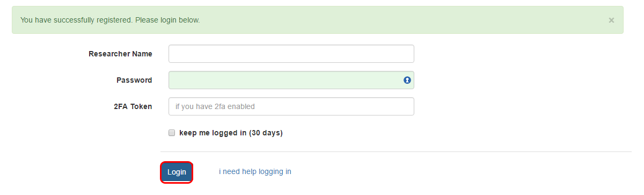644x195 pixels.
Task: Submit the form with the Login button
Action: pos(177,172)
